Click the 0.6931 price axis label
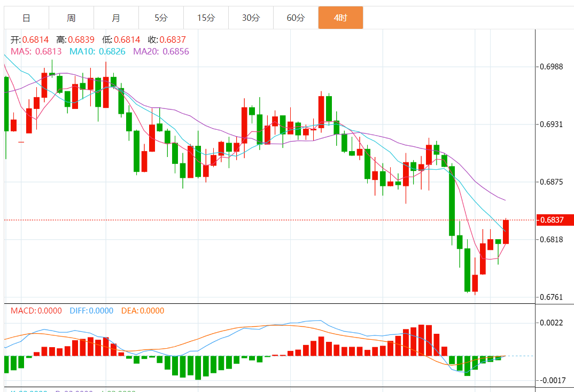This screenshot has width=574, height=392. click(552, 124)
